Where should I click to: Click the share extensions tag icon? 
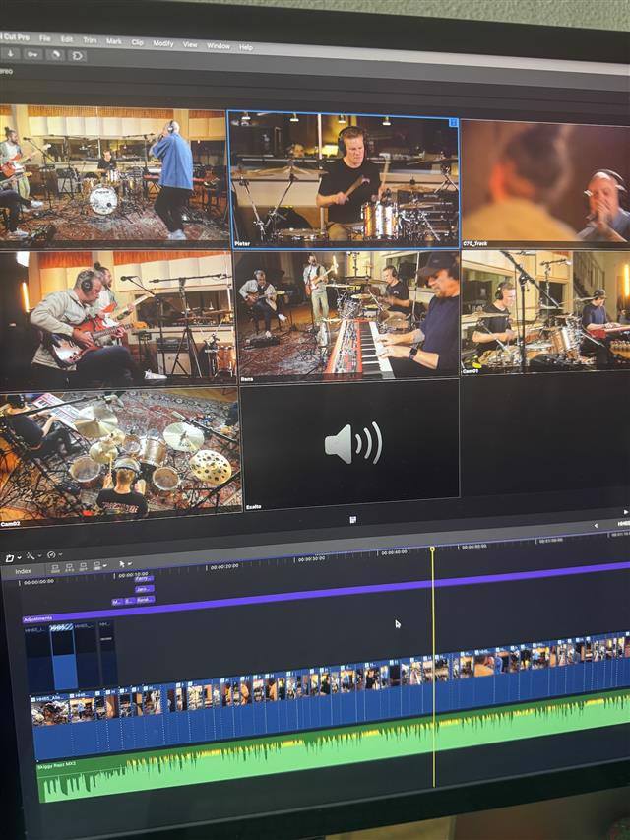pyautogui.click(x=77, y=56)
